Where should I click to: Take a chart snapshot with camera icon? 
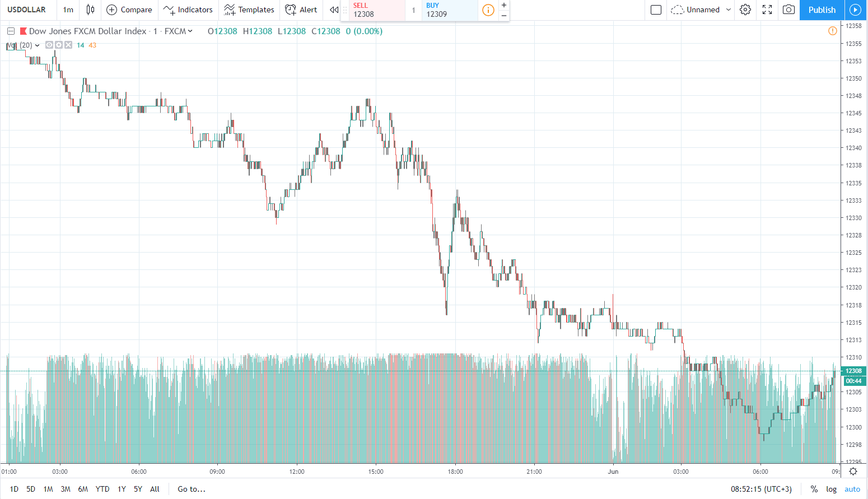(788, 10)
